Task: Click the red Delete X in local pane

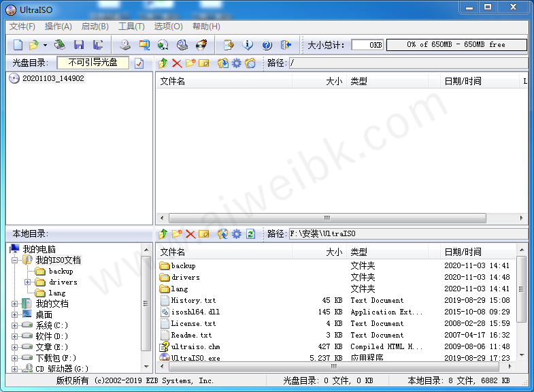Action: [x=190, y=234]
